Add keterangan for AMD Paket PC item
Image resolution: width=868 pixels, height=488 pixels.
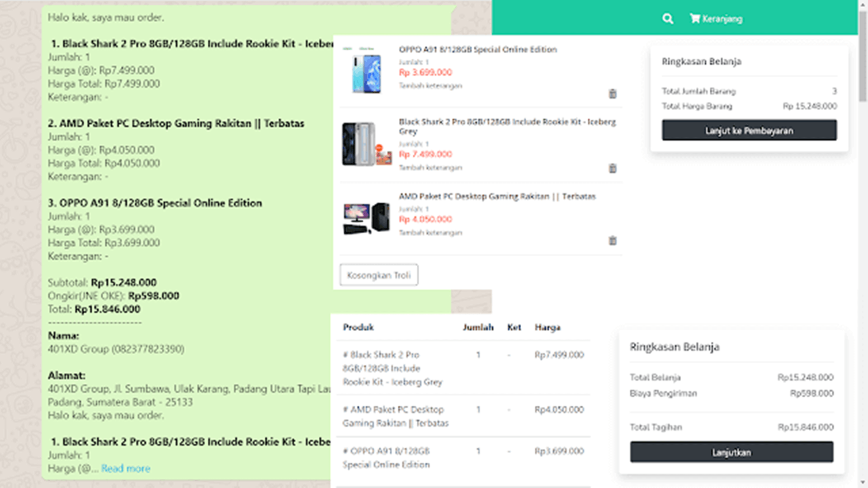(430, 232)
